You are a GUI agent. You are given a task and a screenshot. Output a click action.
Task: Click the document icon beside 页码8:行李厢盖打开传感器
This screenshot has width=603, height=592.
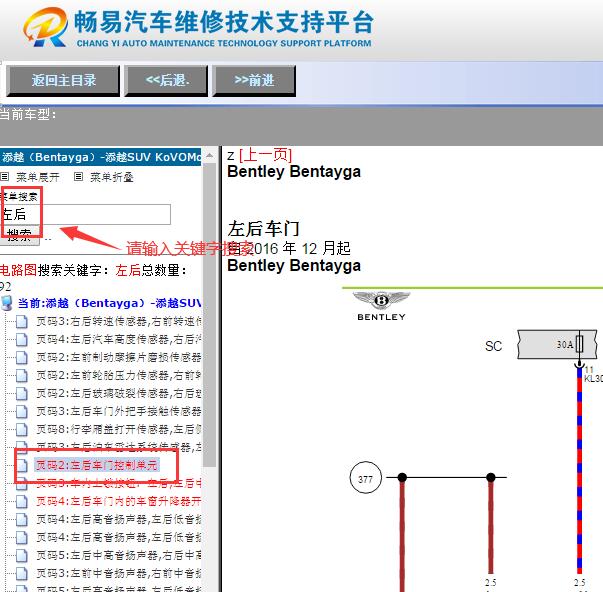tap(22, 429)
